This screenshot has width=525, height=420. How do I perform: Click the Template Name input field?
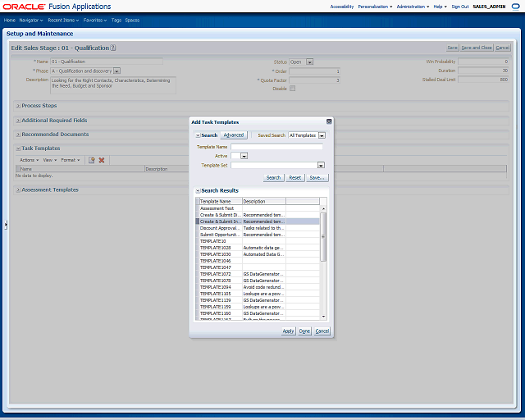coord(276,147)
